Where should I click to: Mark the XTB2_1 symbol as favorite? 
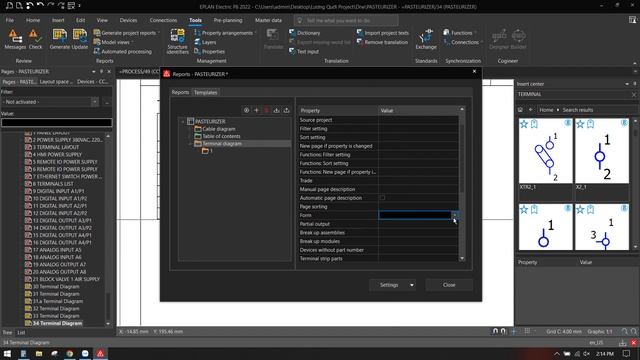[524, 124]
